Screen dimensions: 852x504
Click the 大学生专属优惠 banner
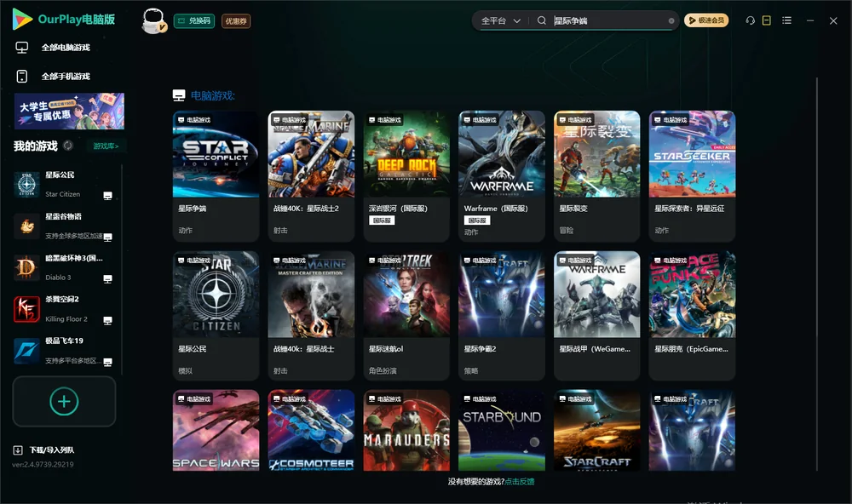(x=69, y=112)
